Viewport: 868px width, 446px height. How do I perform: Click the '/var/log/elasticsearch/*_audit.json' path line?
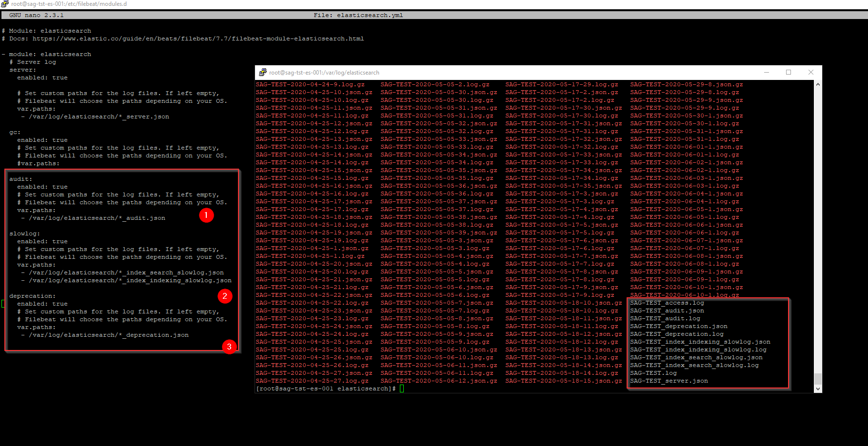[x=93, y=218]
